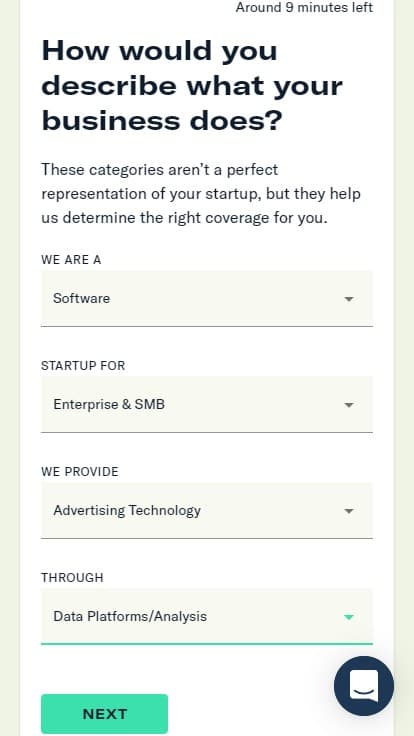Click the selected 'Data Platforms/Analysis' value text
Screen dimensions: 414x736
click(x=130, y=616)
